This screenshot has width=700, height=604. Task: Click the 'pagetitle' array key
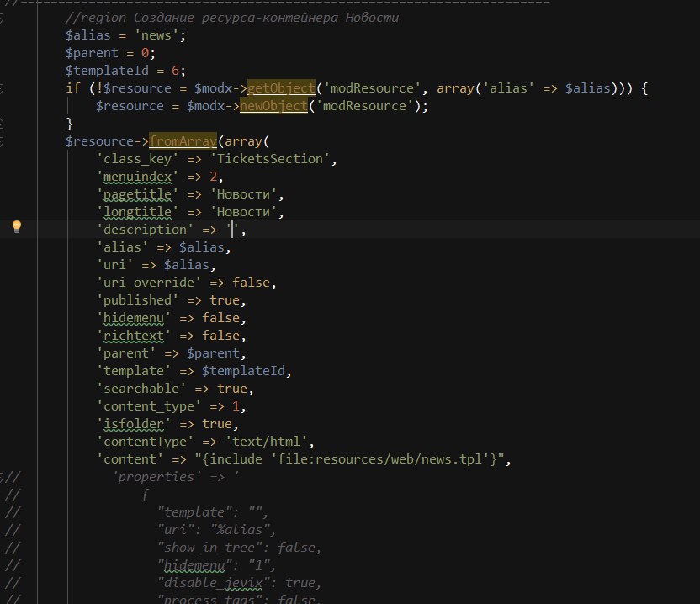(137, 194)
